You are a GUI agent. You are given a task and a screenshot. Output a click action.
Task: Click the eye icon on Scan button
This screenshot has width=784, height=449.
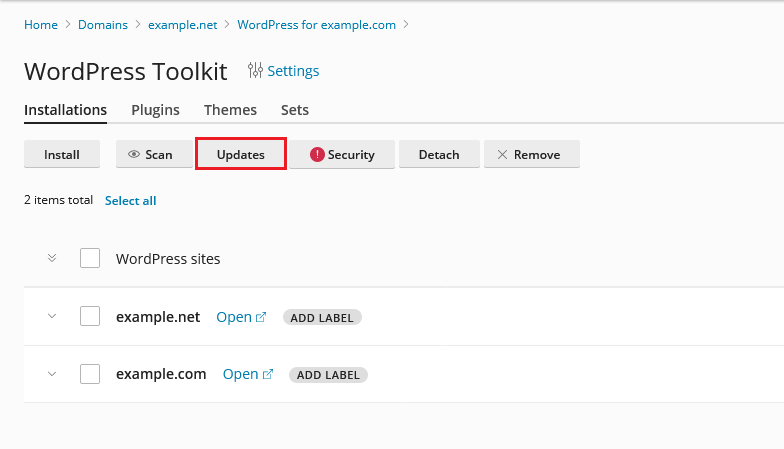tap(134, 154)
